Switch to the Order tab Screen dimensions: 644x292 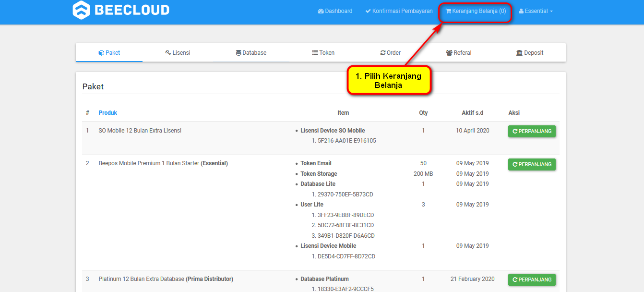(391, 53)
